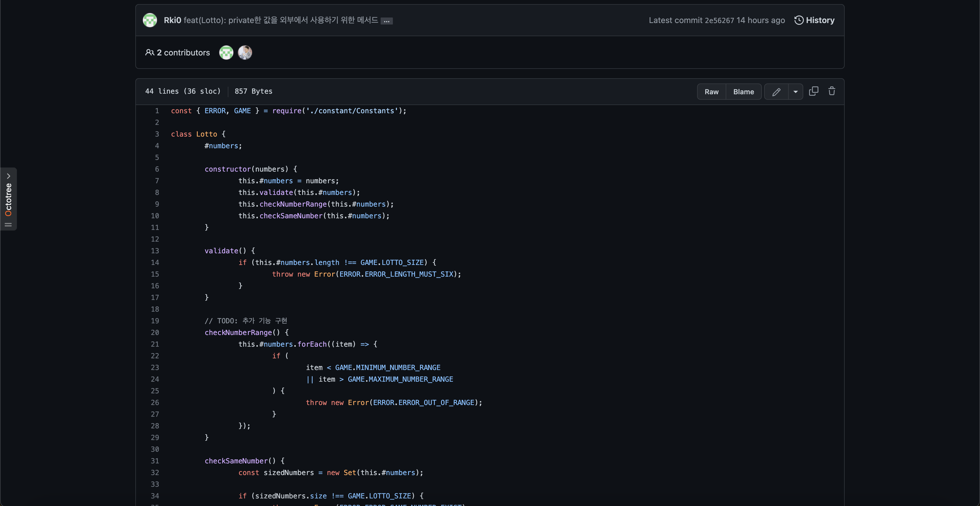Click the Blame button to view line attribution
Viewport: 980px width, 506px height.
pyautogui.click(x=743, y=92)
